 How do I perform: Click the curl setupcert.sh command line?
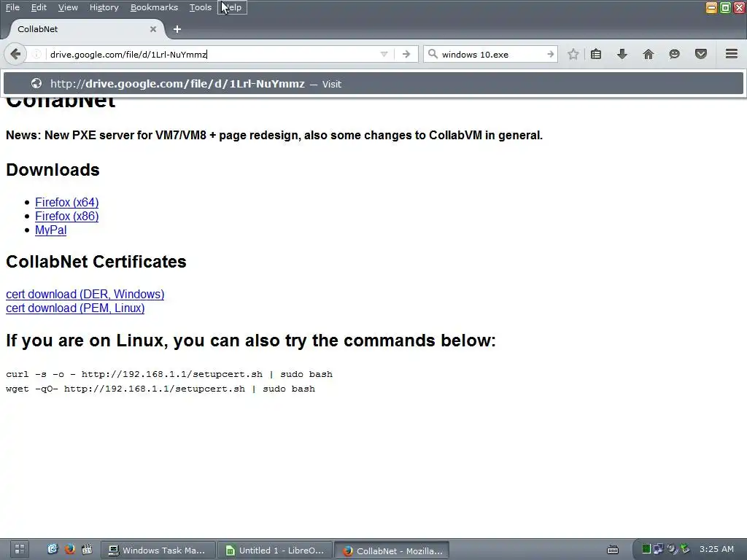point(169,374)
